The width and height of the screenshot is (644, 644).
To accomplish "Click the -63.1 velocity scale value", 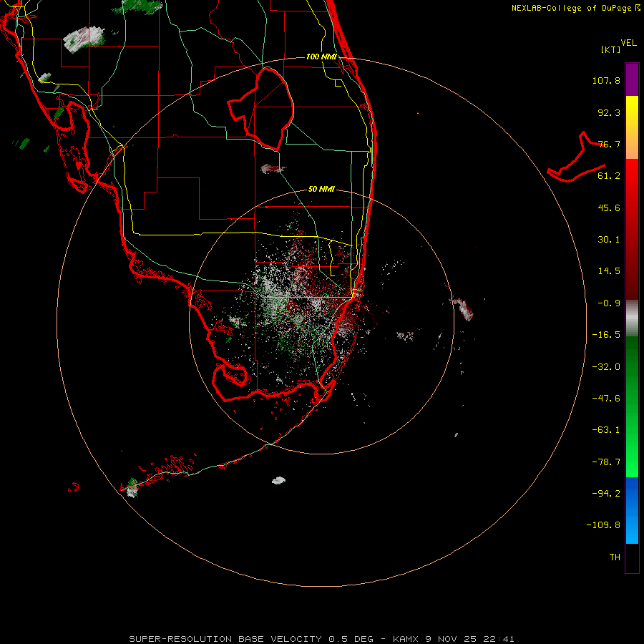I will 606,430.
